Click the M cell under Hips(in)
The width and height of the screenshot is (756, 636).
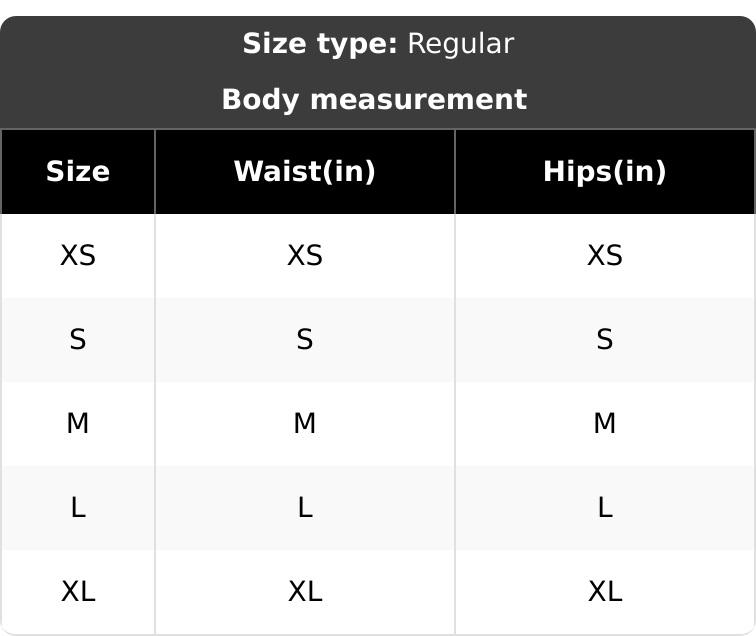[605, 424]
